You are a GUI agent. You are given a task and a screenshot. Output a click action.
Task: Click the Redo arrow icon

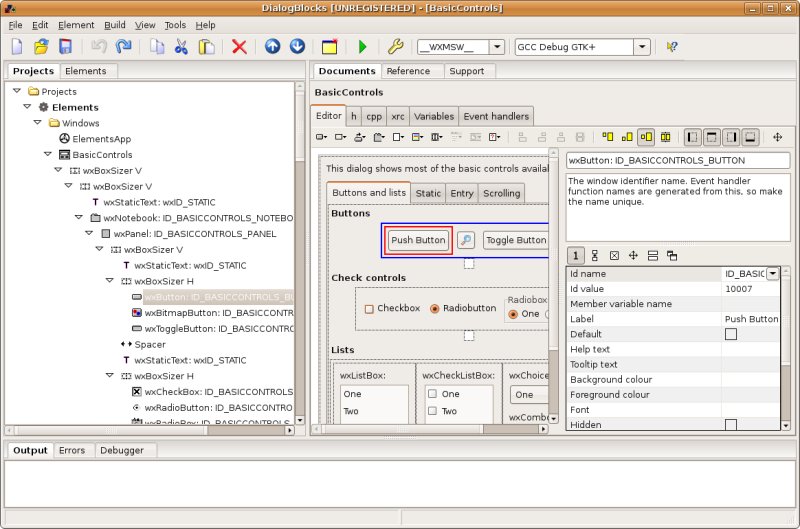click(123, 47)
